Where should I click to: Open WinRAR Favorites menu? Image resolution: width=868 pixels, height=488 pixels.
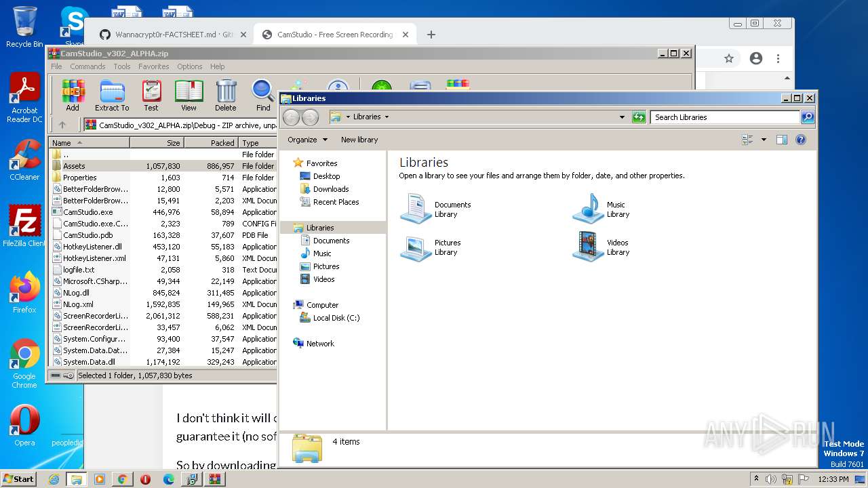154,66
